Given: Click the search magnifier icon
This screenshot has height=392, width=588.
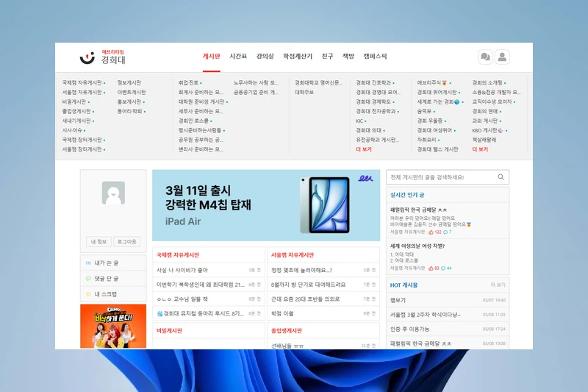Looking at the screenshot, I should [501, 177].
